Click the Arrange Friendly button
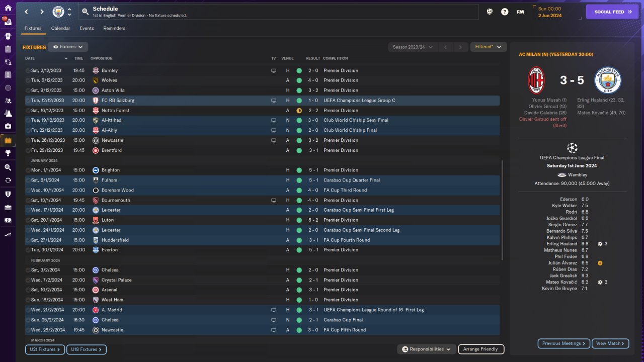The image size is (644, 362). [x=481, y=349]
